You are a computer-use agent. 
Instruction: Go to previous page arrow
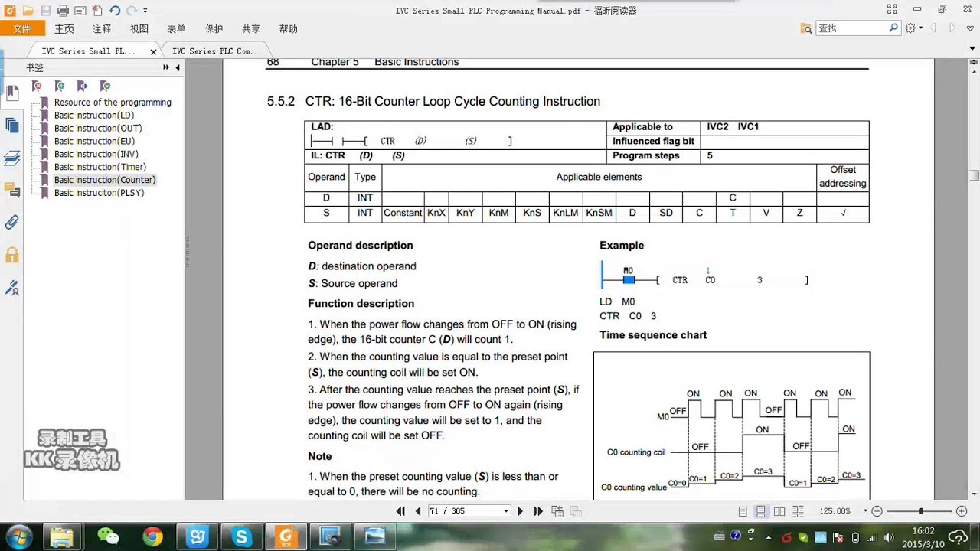click(x=418, y=510)
